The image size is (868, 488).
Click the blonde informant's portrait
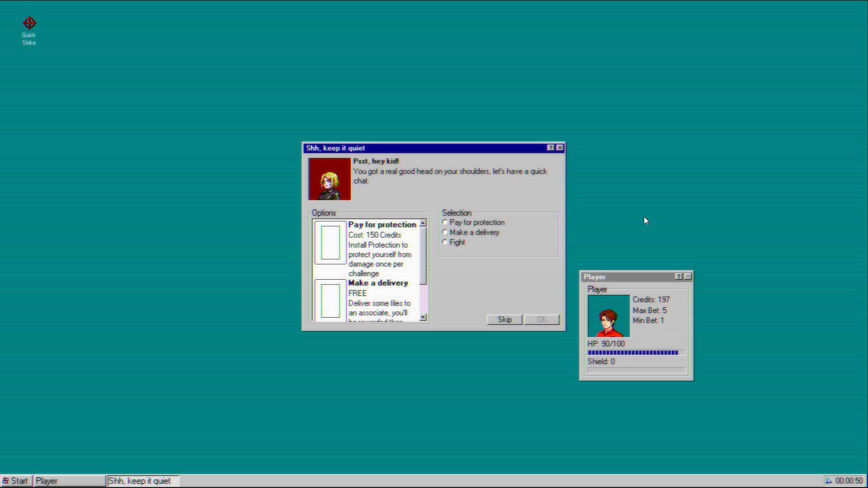(330, 178)
